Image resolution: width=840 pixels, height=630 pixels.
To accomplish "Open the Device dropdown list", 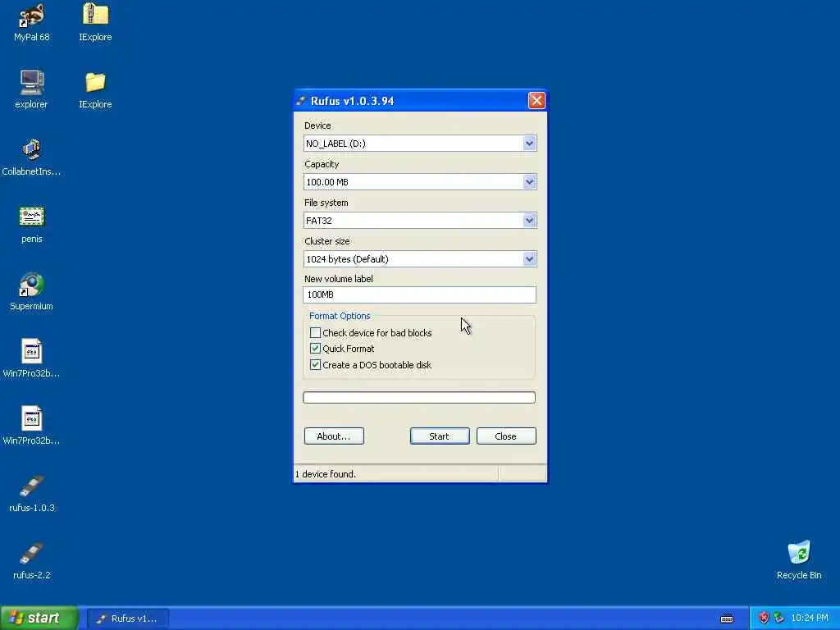I will pyautogui.click(x=529, y=143).
